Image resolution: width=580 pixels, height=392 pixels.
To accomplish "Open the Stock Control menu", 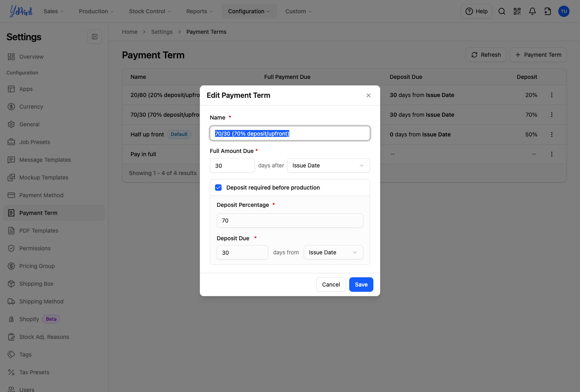I will (x=150, y=11).
